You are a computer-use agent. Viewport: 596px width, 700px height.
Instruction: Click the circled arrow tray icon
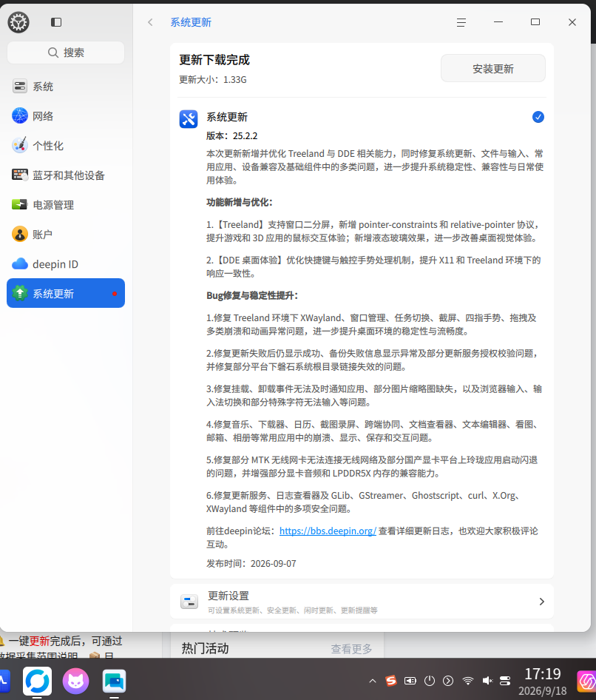[x=448, y=680]
